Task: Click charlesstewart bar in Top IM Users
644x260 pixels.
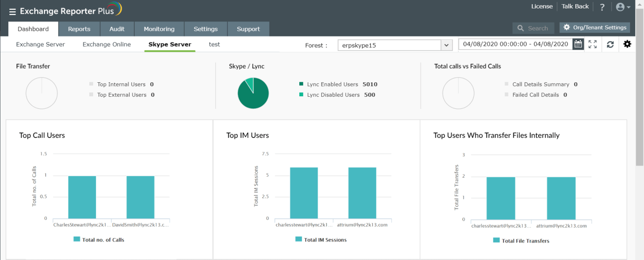Action: 304,193
